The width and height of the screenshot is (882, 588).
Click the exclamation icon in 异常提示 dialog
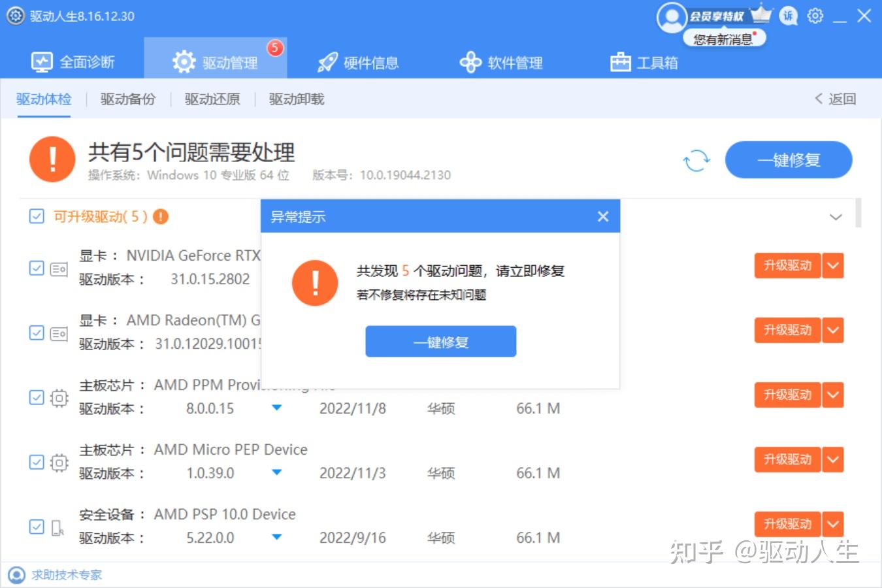pos(315,283)
